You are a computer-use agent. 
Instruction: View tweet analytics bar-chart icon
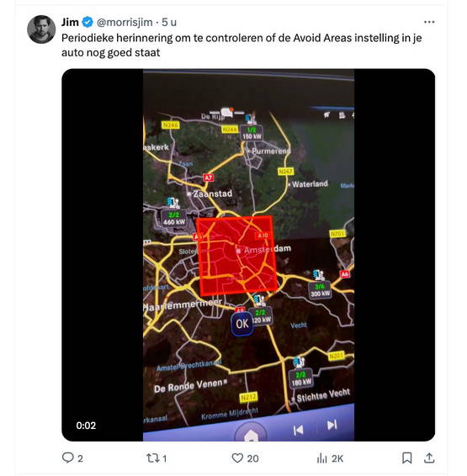322,458
